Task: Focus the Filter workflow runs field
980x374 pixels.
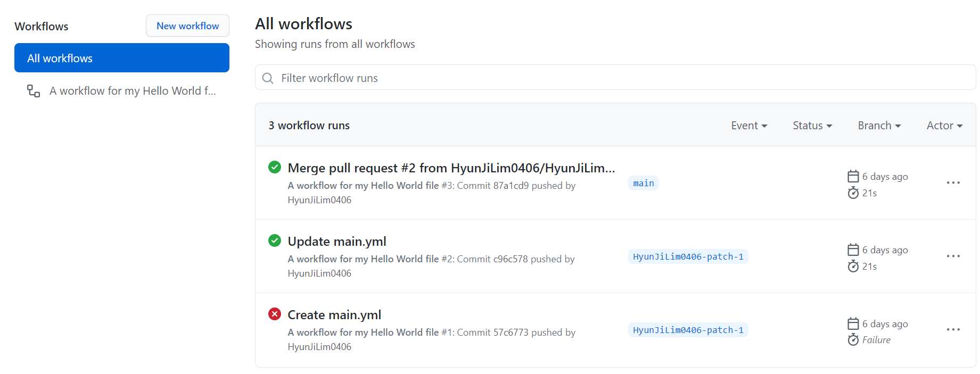Action: point(615,78)
